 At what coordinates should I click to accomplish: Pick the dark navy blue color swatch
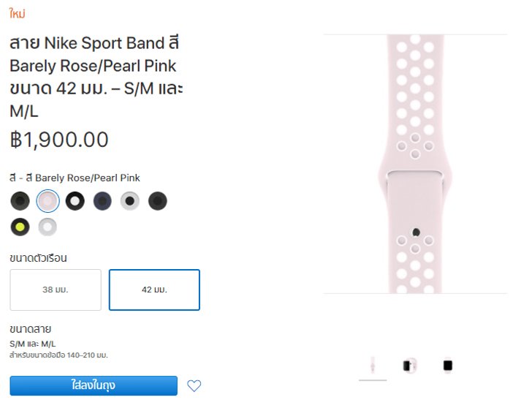coord(102,201)
